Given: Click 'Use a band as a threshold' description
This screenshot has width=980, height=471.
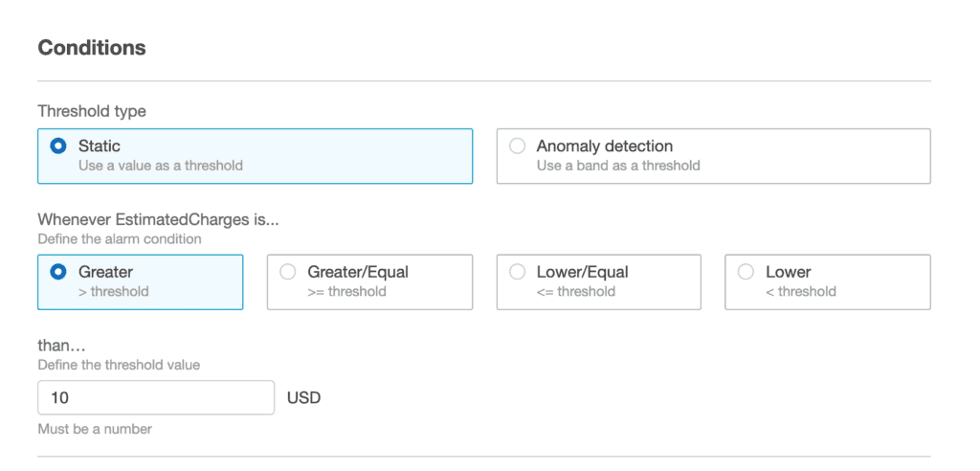Looking at the screenshot, I should pyautogui.click(x=618, y=166).
